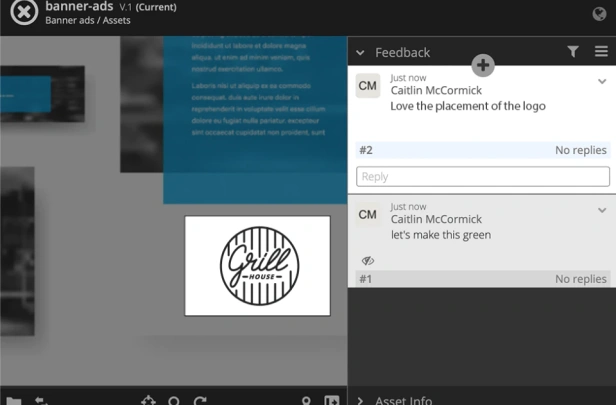The image size is (616, 405).
Task: Toggle visibility eye on comment #1
Action: 368,260
